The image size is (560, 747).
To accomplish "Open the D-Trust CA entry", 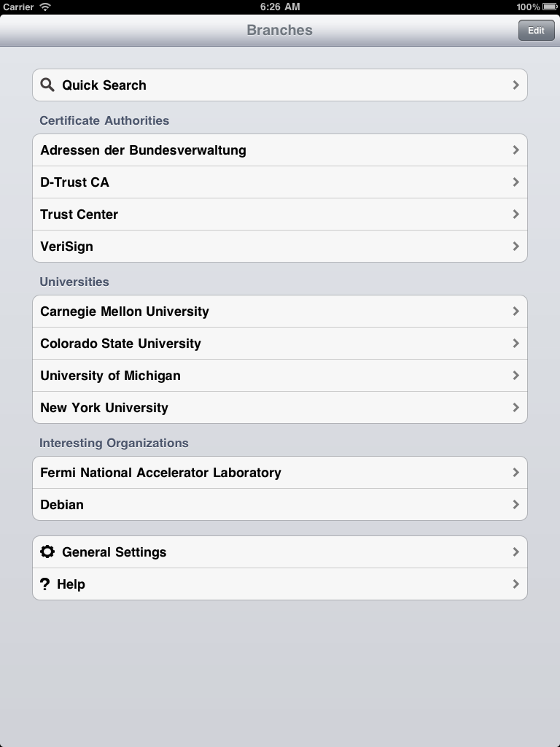I will pos(280,182).
